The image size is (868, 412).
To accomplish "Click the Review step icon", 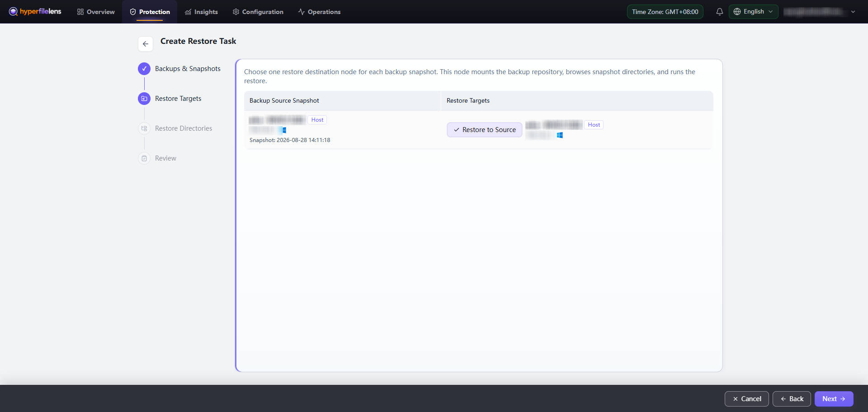I will tap(144, 158).
